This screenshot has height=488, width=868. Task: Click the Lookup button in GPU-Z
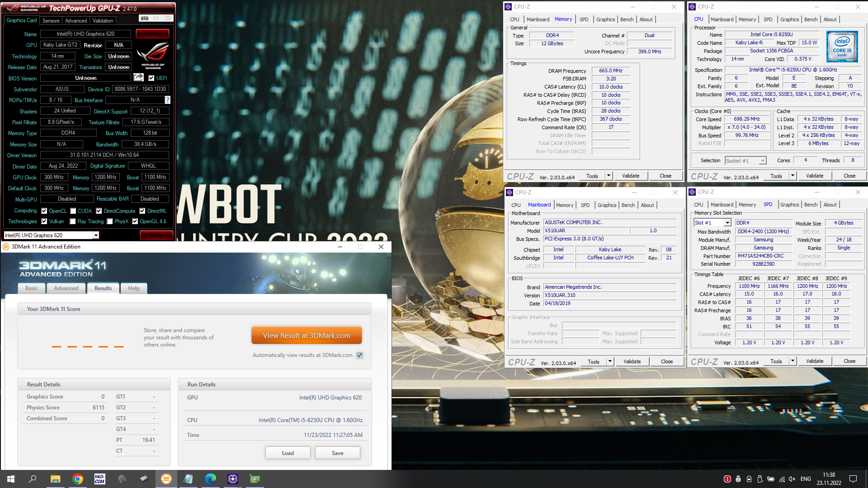coord(152,34)
